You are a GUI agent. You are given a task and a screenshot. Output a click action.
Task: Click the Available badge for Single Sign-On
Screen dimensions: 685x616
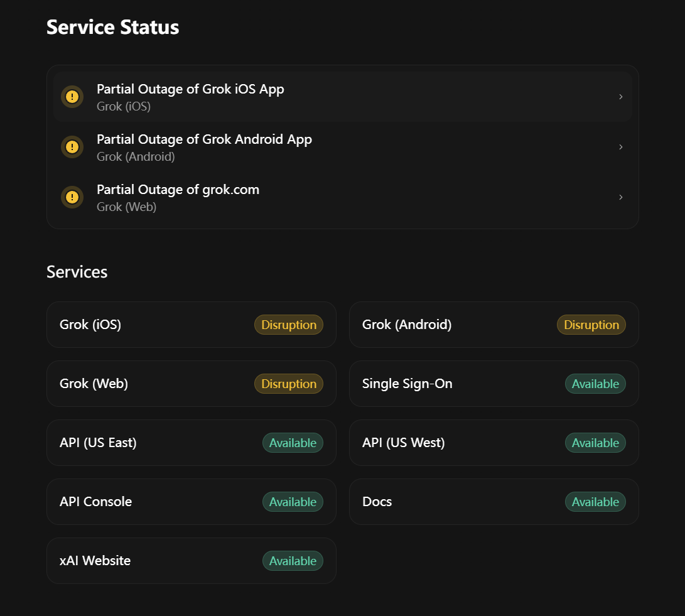pyautogui.click(x=595, y=384)
